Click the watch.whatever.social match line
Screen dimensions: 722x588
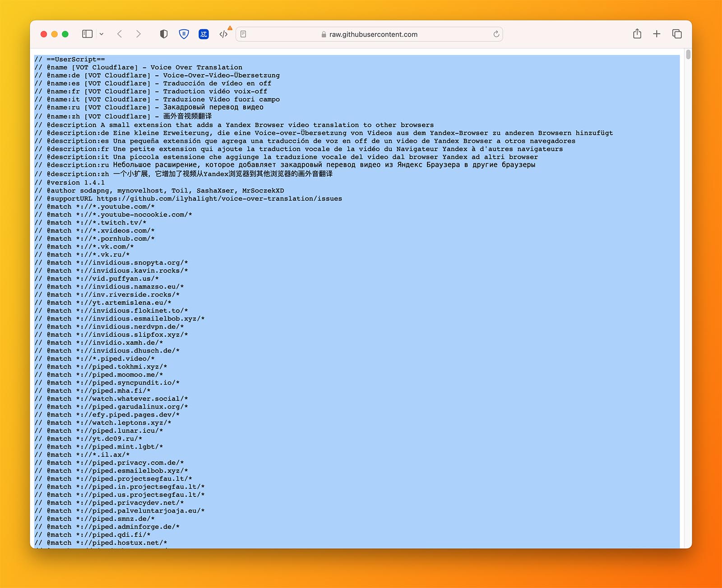(111, 399)
